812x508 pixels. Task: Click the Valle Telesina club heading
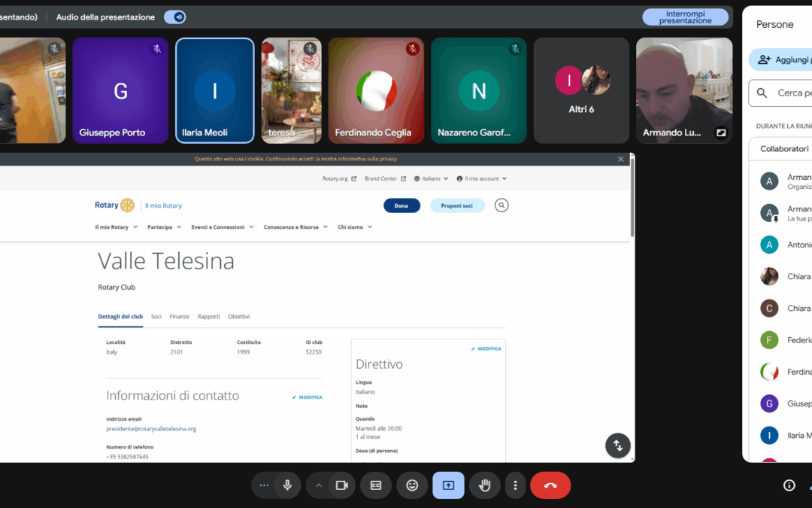click(166, 260)
